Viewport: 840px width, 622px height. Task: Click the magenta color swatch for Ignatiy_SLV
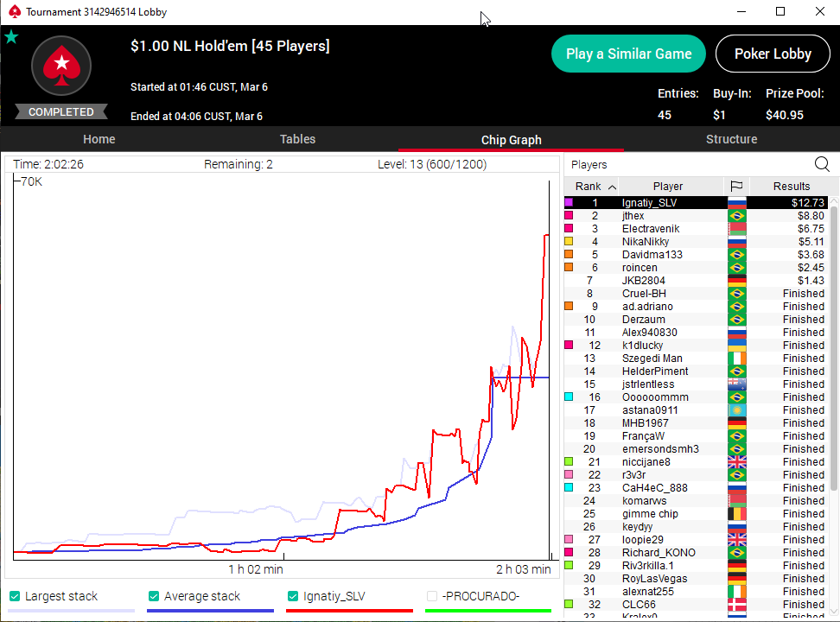click(569, 202)
